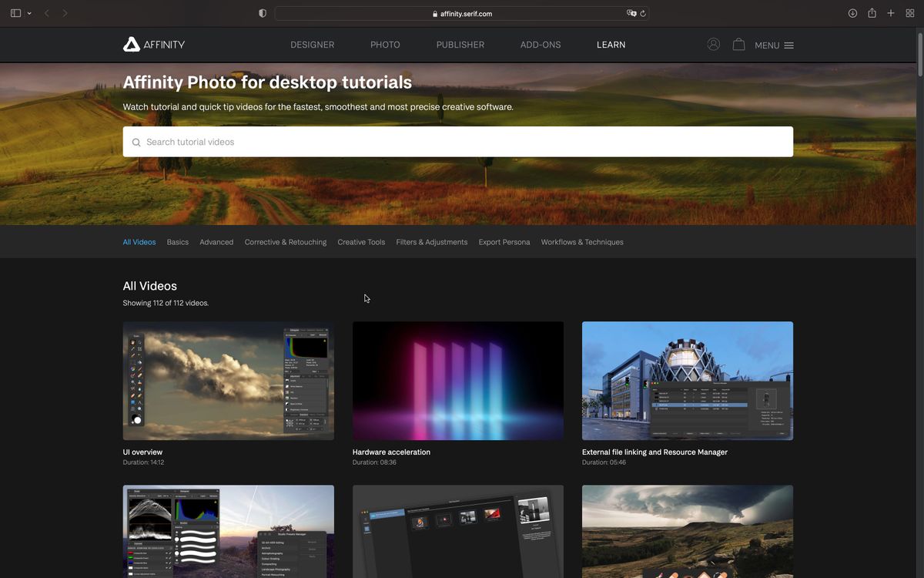Screen dimensions: 924x578
Task: Click the Affinity triangle logo
Action: click(x=131, y=44)
